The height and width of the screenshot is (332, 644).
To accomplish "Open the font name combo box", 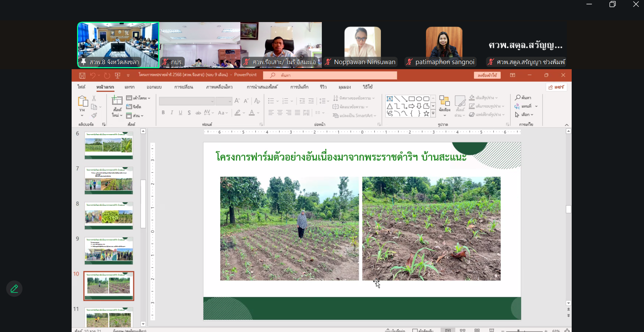I will point(187,101).
